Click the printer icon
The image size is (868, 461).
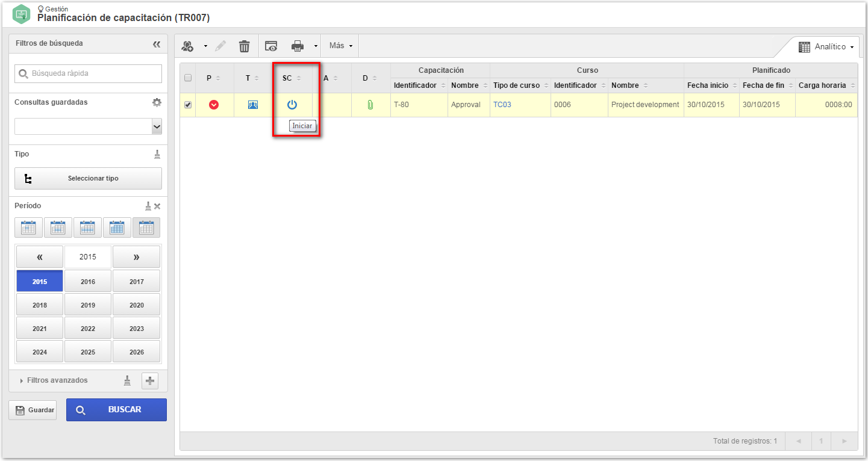click(298, 46)
